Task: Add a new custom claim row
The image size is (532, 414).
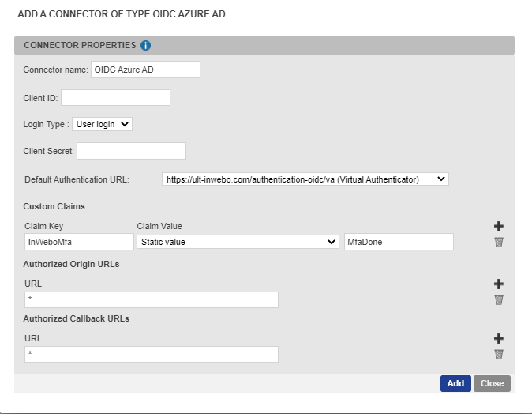Action: click(499, 227)
